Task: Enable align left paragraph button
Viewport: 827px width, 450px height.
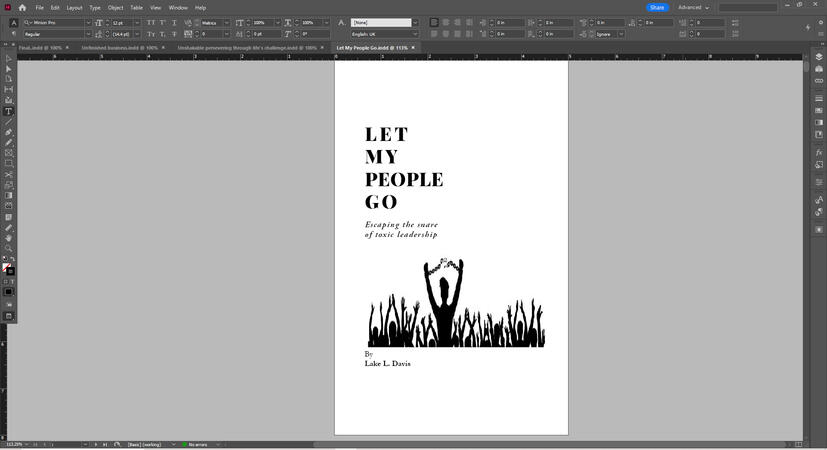Action: pyautogui.click(x=434, y=22)
